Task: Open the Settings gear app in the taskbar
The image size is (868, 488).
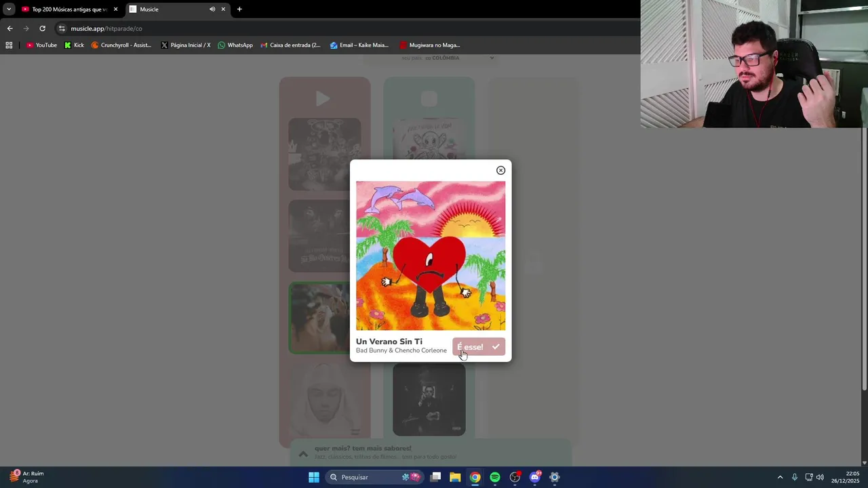Action: (555, 477)
